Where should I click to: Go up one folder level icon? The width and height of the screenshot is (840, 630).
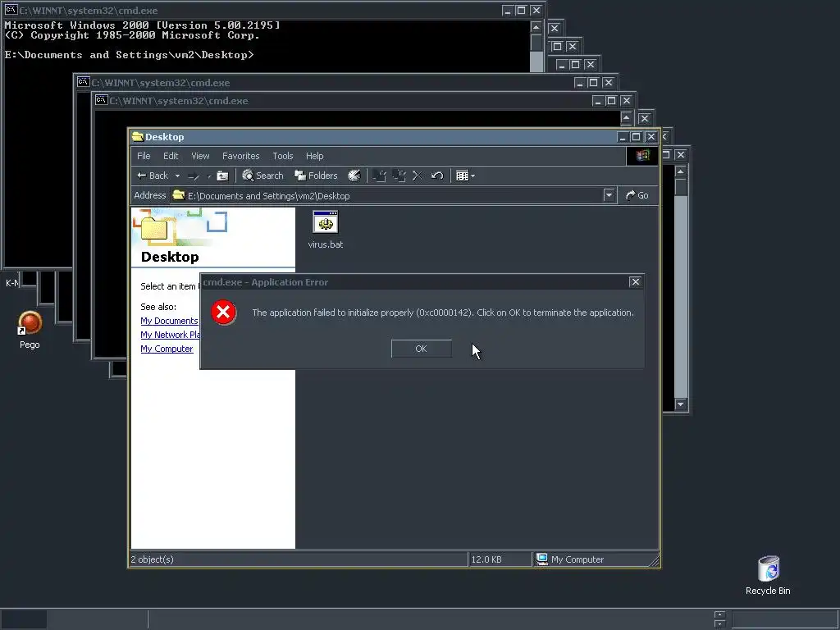[223, 176]
